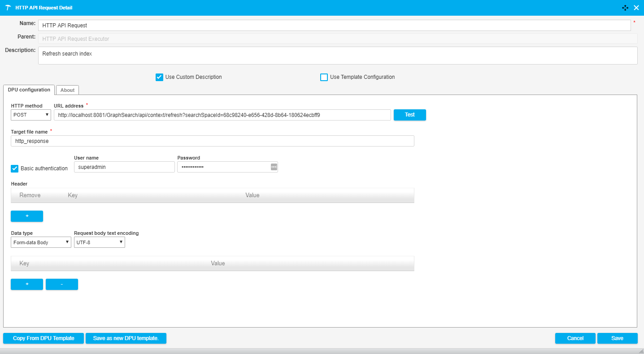Open the HTTP method dropdown
Screen dimensions: 644x354
31,115
